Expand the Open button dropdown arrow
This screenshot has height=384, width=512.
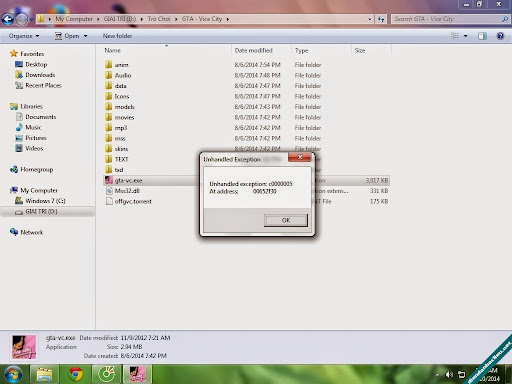point(86,36)
